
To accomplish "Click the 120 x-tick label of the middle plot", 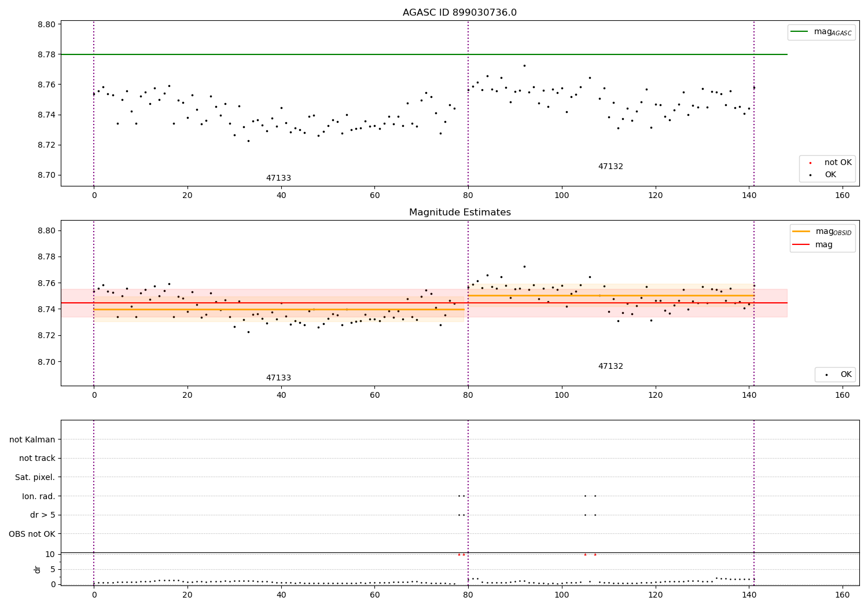I will tap(656, 395).
